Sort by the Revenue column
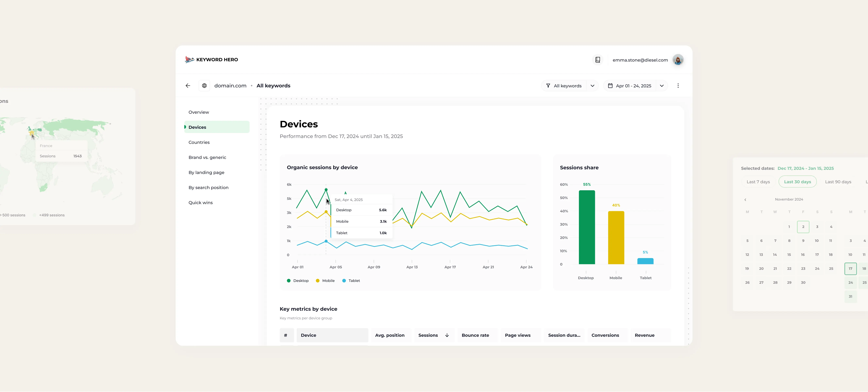The width and height of the screenshot is (868, 392). tap(650, 335)
